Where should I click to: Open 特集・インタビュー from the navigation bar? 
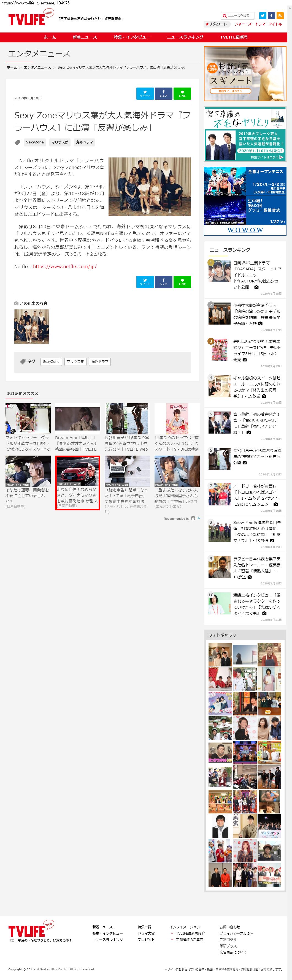(132, 37)
